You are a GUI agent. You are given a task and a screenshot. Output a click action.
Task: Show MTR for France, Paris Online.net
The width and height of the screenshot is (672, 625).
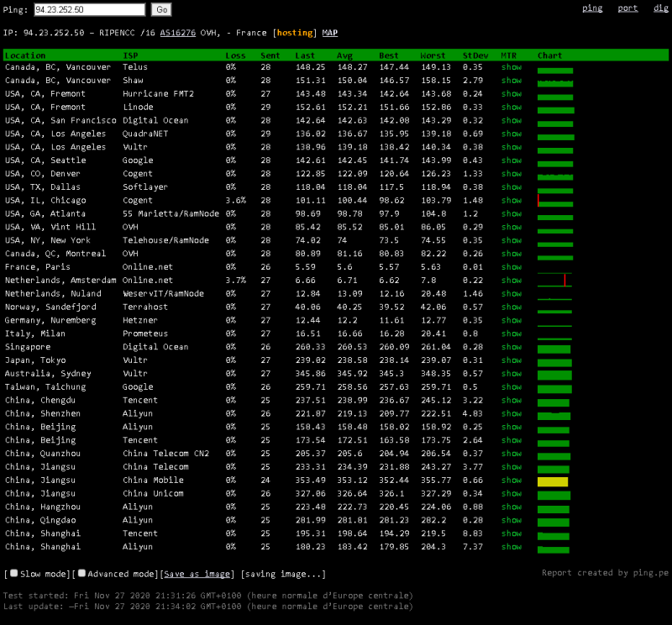[x=511, y=267]
